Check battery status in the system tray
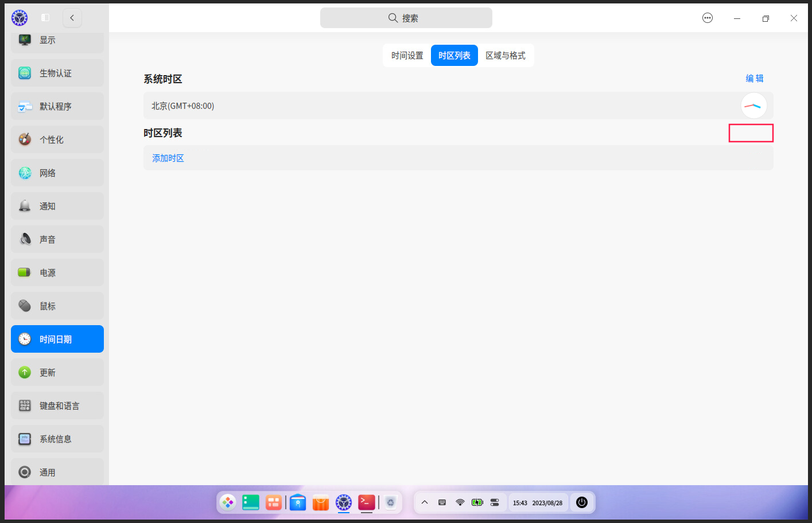Viewport: 812px width, 523px height. (477, 502)
